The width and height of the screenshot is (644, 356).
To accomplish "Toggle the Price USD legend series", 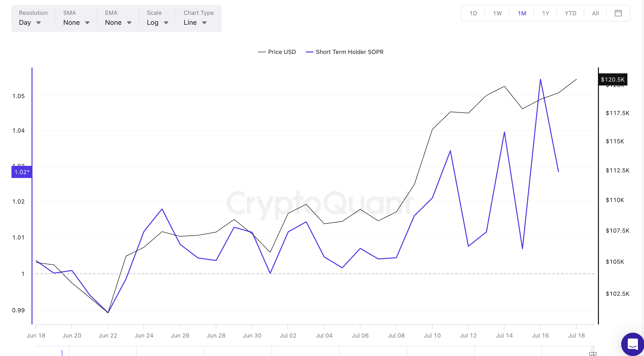I will (x=277, y=52).
